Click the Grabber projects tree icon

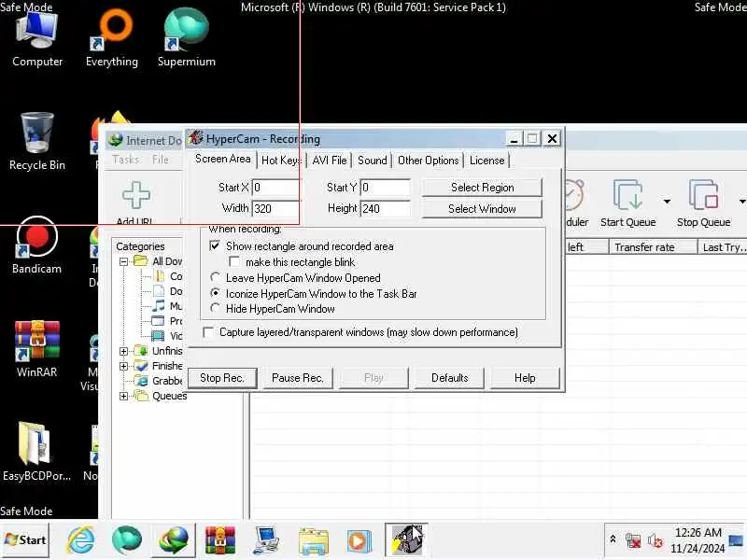pyautogui.click(x=141, y=381)
